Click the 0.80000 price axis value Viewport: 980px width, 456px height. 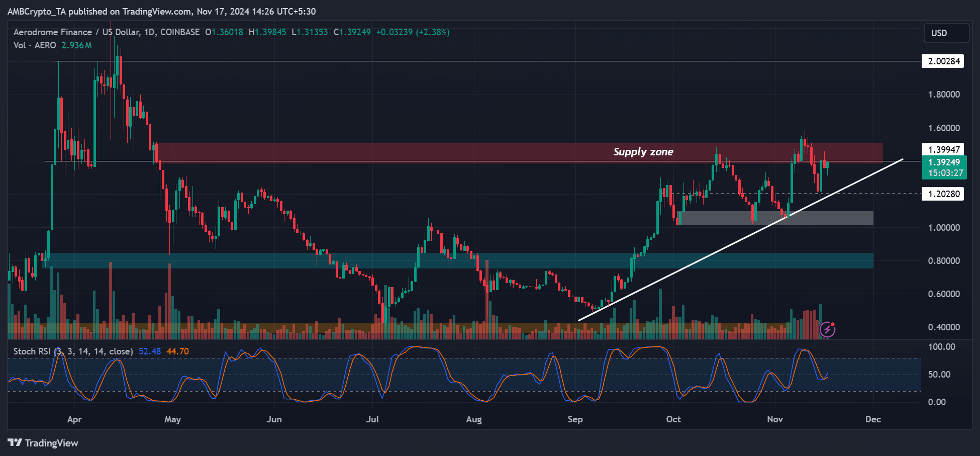click(x=944, y=261)
